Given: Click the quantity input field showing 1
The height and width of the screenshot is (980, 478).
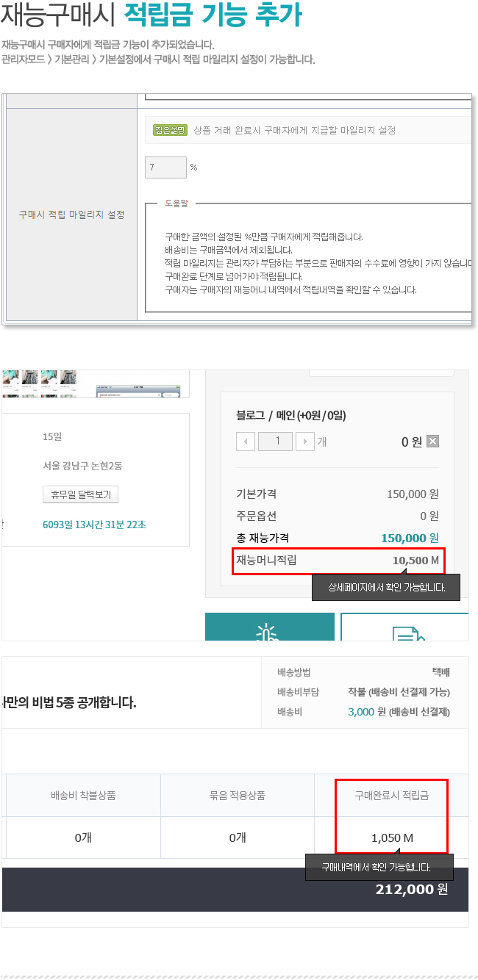Looking at the screenshot, I should (x=275, y=442).
